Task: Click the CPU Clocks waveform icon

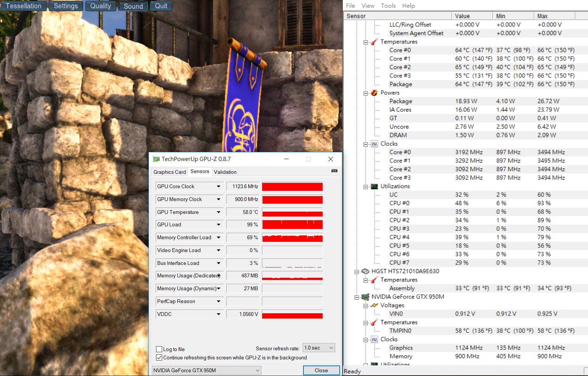Action: [374, 144]
